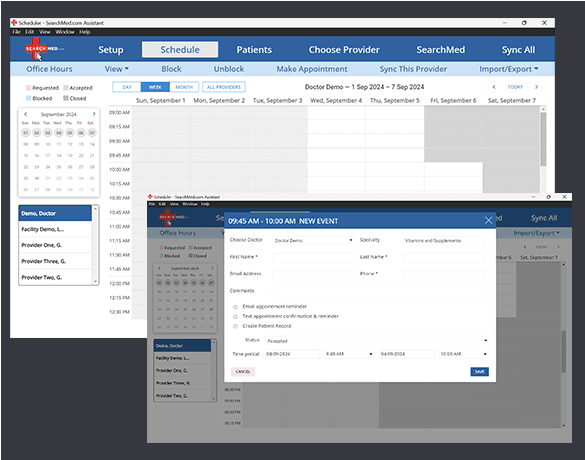Switch to MONTH view in back window
585x460 pixels.
point(184,87)
